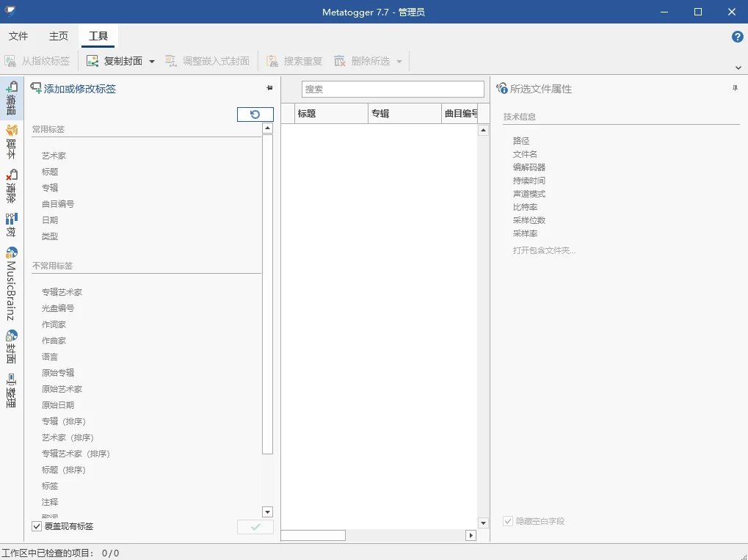Select the 曲目编号 tag field
Viewport: 748px width, 560px height.
click(x=58, y=204)
